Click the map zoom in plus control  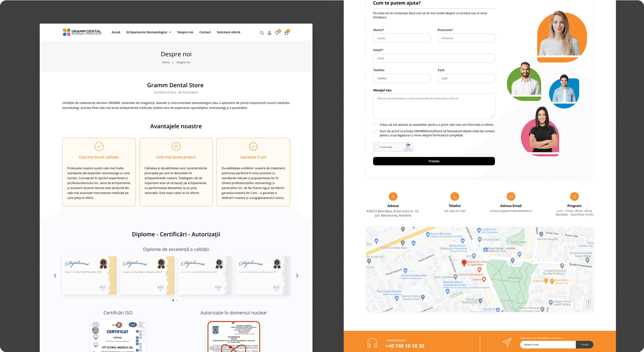[588, 302]
